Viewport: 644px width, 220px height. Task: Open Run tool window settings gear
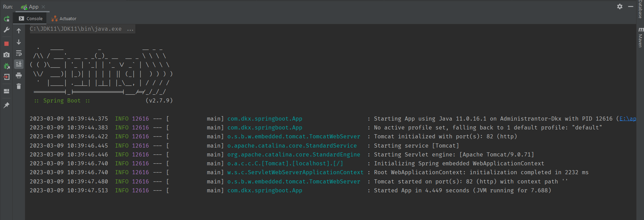tap(620, 6)
